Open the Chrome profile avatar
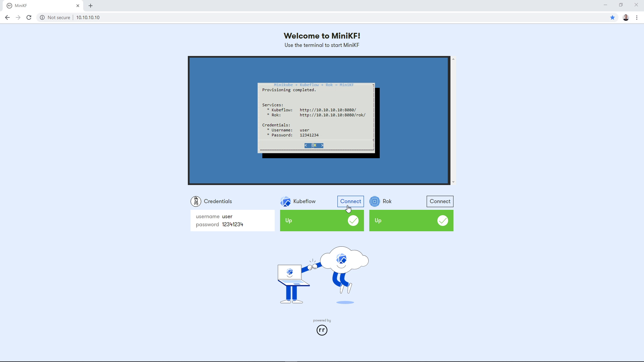This screenshot has height=362, width=644. click(626, 17)
